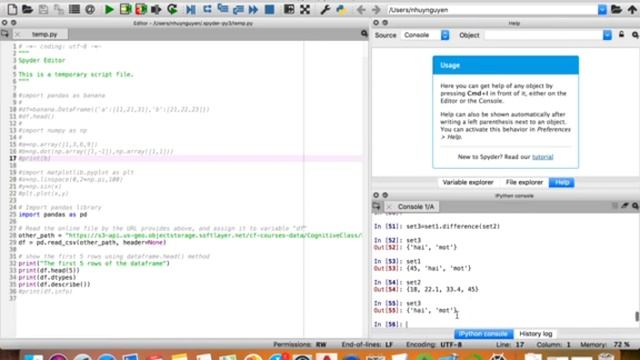This screenshot has width=640, height=360.
Task: Maximize the current pane
Action: click(289, 9)
